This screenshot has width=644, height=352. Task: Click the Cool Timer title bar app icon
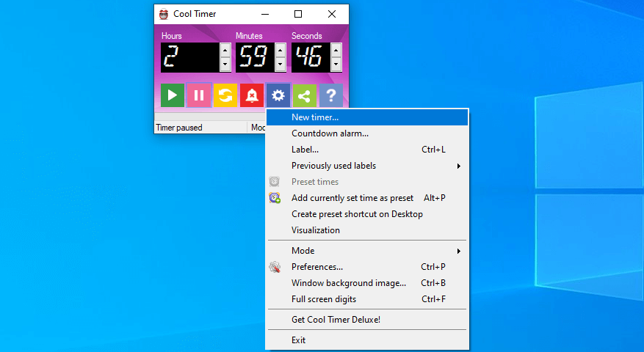coord(164,14)
